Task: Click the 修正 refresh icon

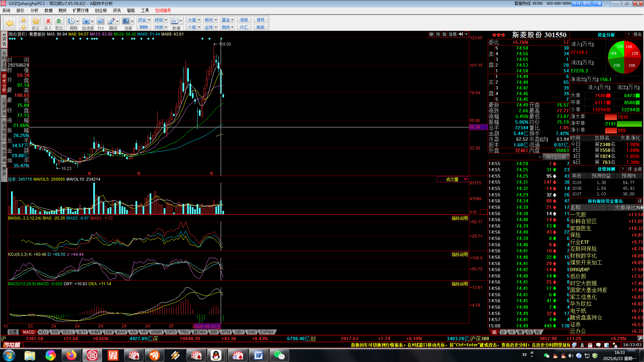Action: (x=36, y=21)
